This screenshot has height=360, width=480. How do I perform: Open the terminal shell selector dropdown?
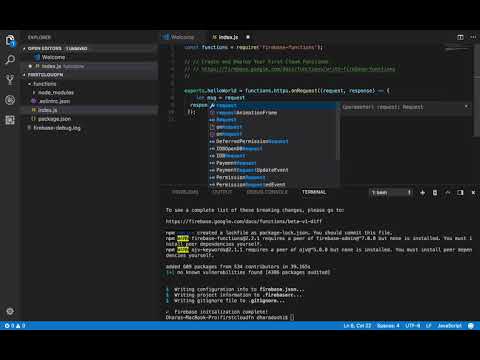391,192
